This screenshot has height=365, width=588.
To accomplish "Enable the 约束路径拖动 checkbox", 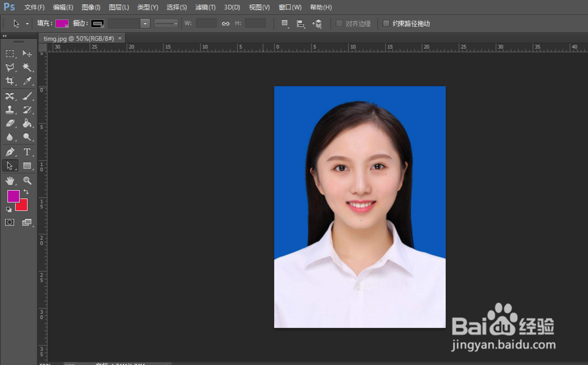I will (386, 24).
